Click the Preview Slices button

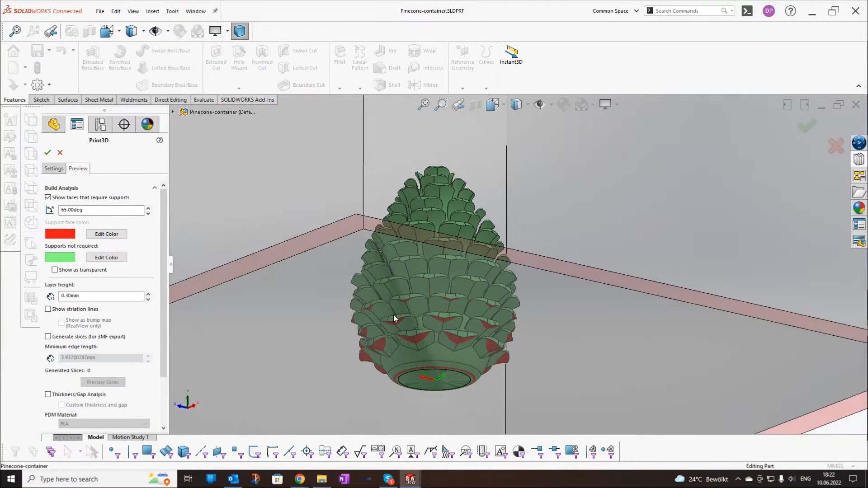103,382
